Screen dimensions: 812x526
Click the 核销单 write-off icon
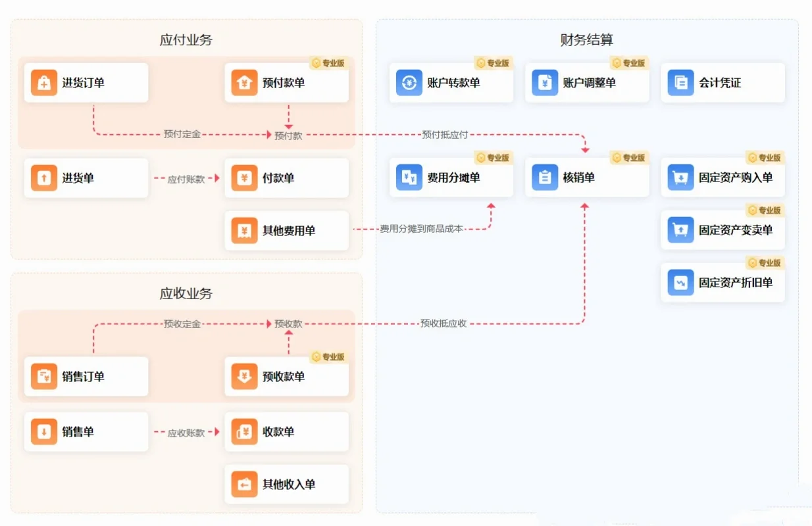point(544,178)
